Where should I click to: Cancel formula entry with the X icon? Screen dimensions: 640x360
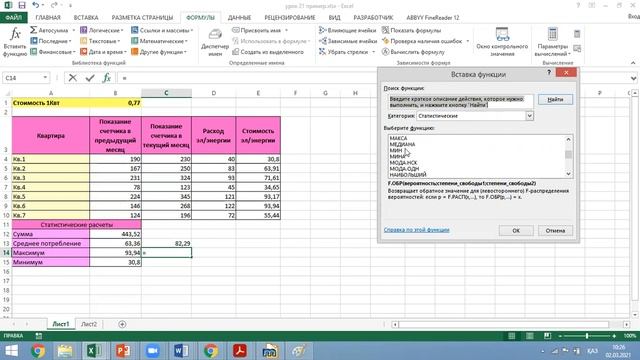coord(73,78)
